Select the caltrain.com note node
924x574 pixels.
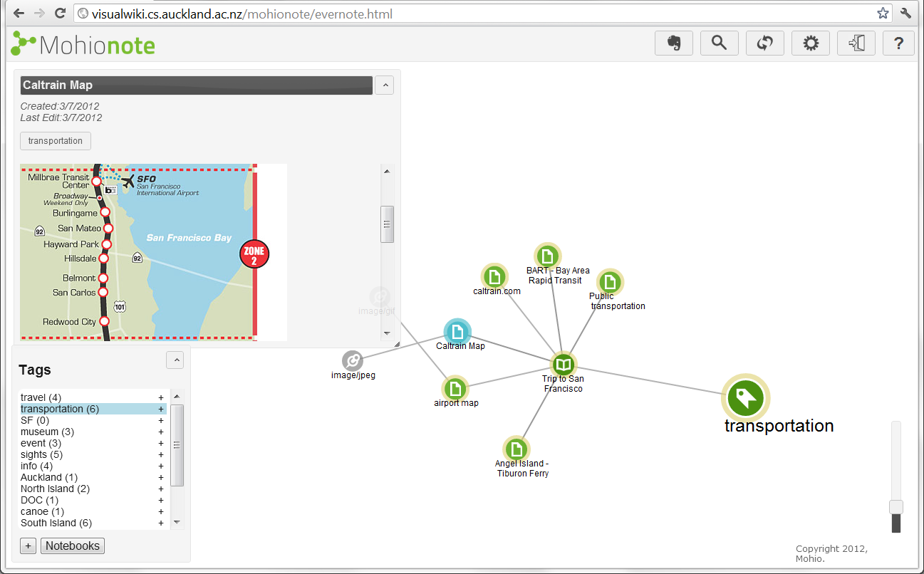(x=494, y=277)
